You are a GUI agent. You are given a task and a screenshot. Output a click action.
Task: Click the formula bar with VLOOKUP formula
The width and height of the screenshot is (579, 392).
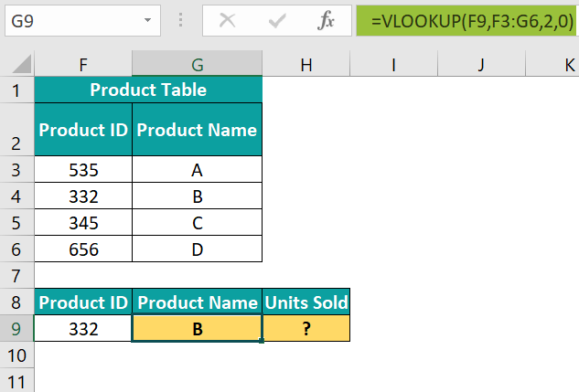click(x=466, y=21)
